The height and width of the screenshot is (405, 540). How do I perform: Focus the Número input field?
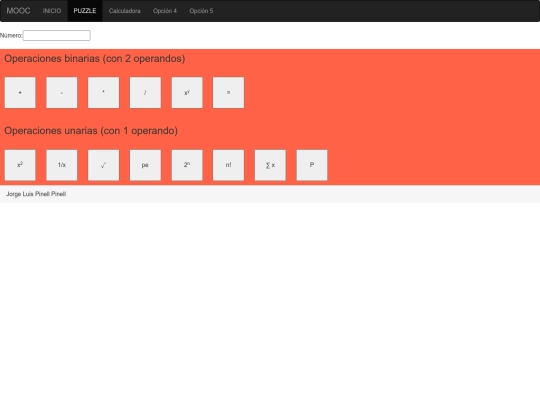tap(56, 35)
